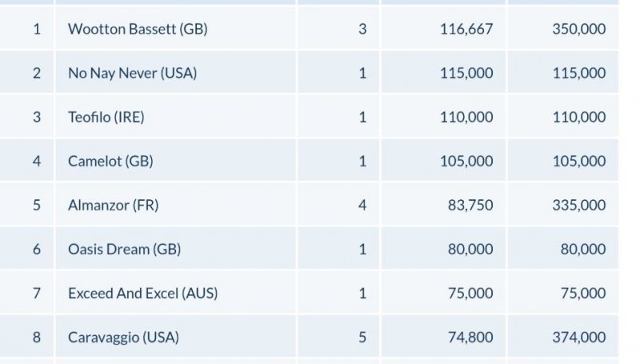Click the 335,000 total for Almanzor
The height and width of the screenshot is (364, 640).
[578, 206]
